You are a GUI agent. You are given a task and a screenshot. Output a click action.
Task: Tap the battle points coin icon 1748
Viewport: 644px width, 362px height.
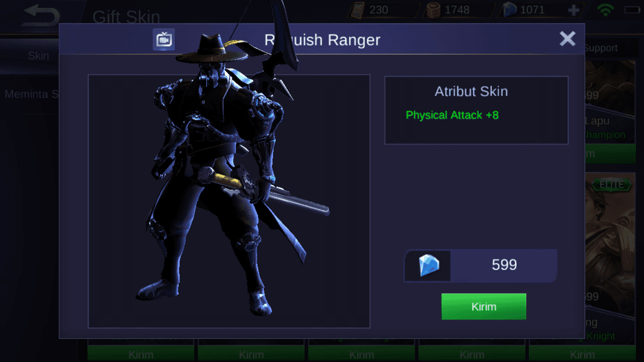(433, 10)
